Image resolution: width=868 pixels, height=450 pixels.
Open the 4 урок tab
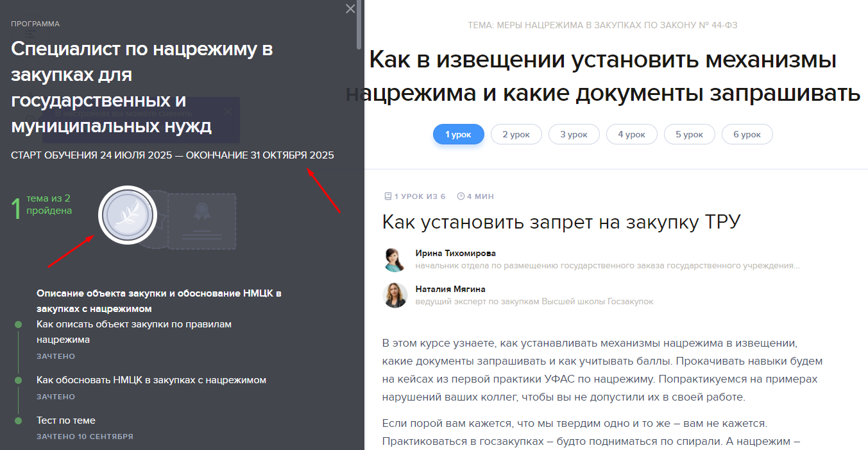pos(631,134)
